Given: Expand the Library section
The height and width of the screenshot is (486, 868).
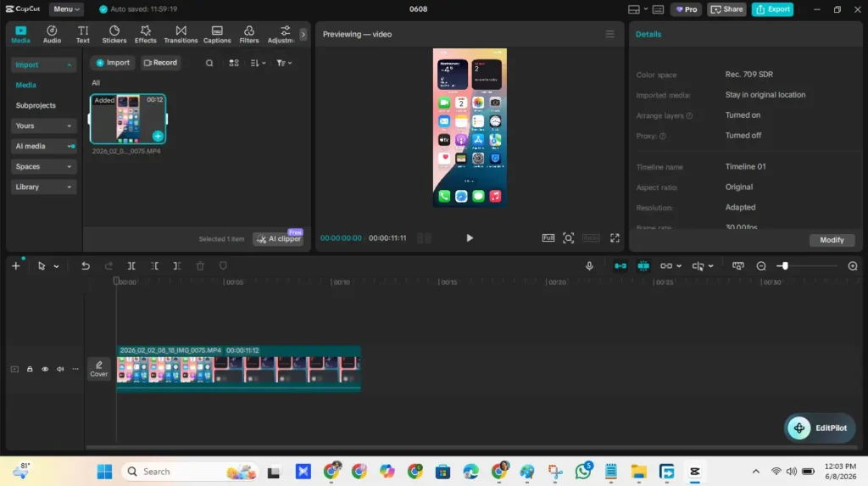Looking at the screenshot, I should [42, 187].
